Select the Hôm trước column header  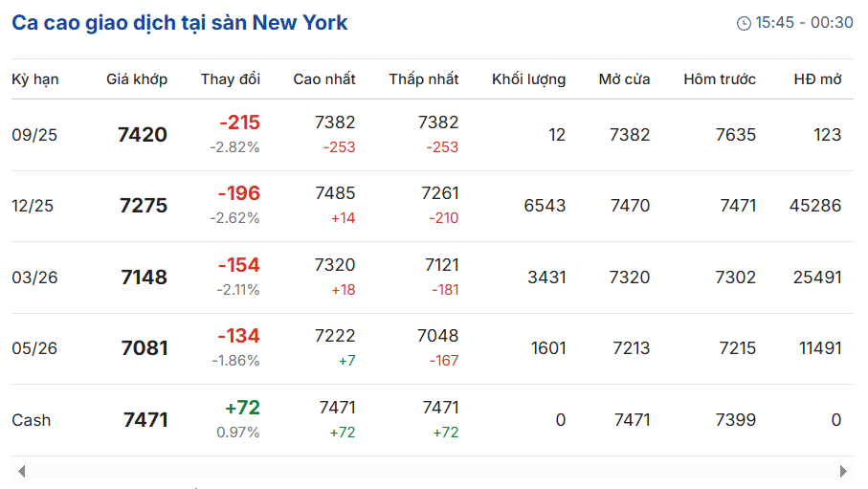pos(719,79)
